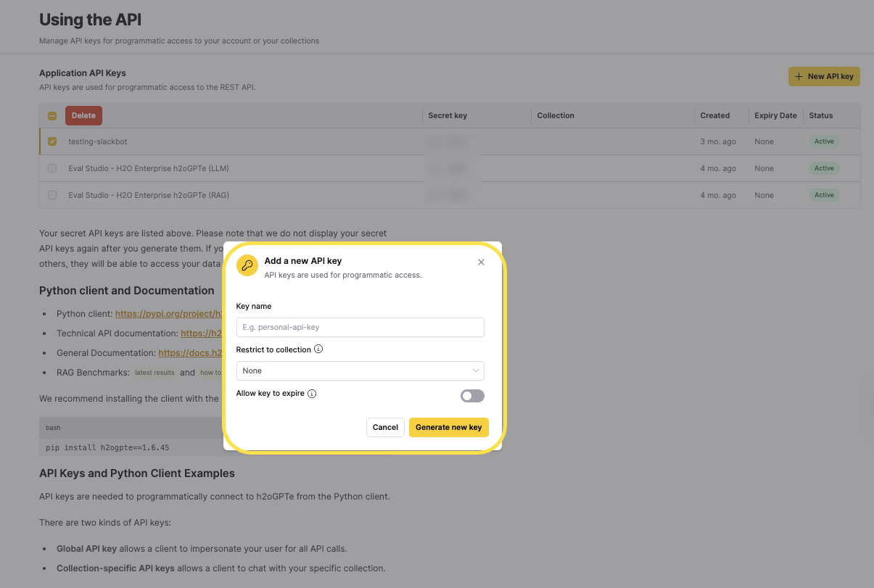Viewport: 874px width, 588px height.
Task: Click the Delete button above the API keys table
Action: click(83, 115)
